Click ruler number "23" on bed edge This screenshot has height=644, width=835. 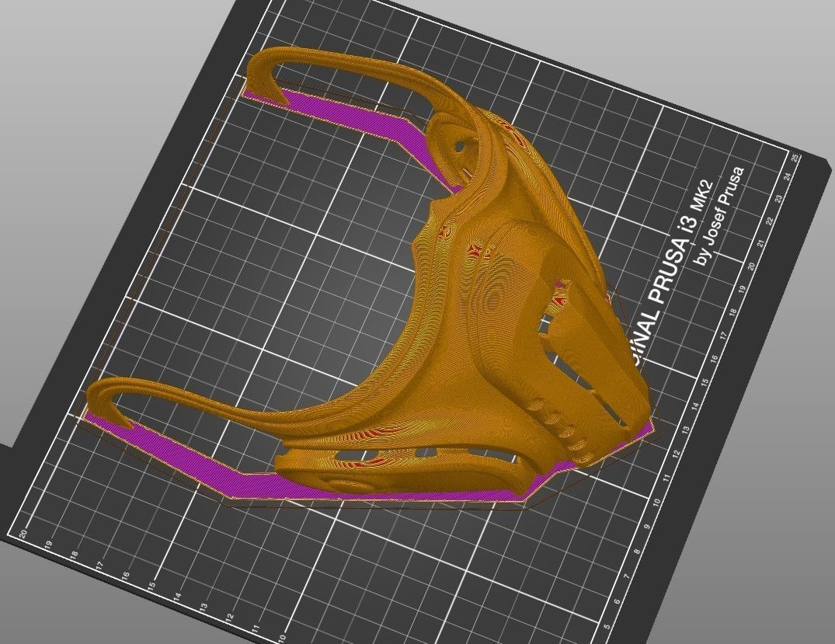[779, 199]
